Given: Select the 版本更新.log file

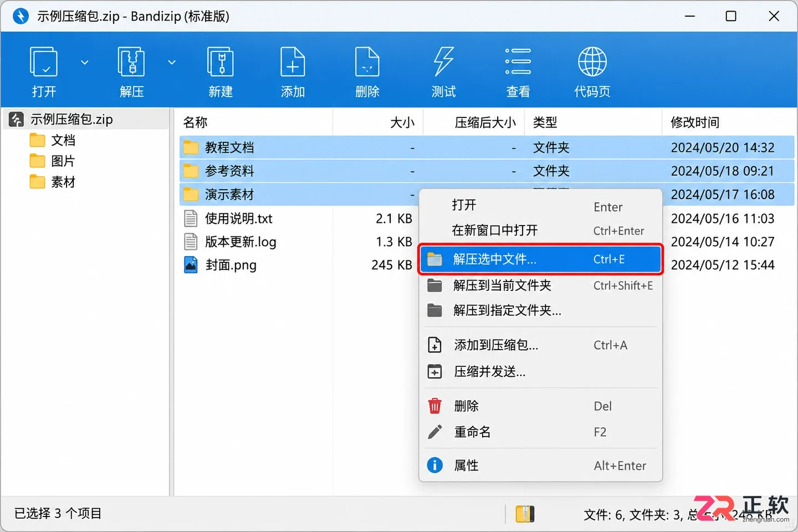Looking at the screenshot, I should pos(241,242).
